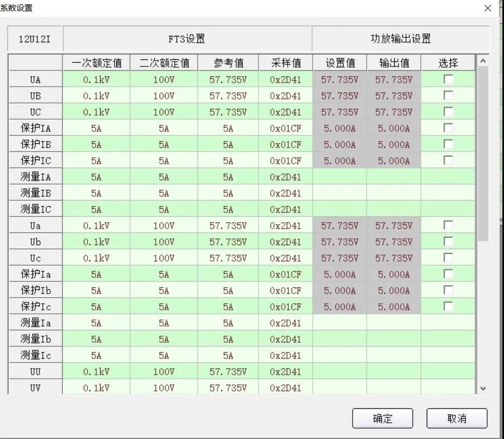The width and height of the screenshot is (504, 439).
Task: Select the 保护IB 设置值 cell
Action: 340,144
